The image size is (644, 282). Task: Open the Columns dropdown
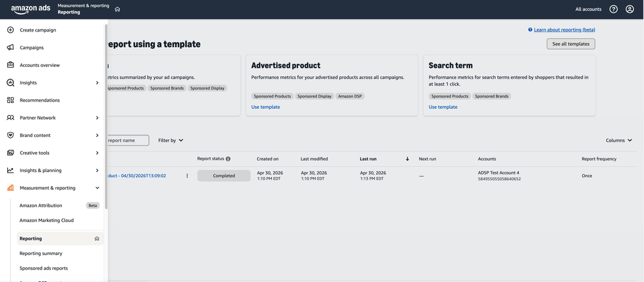[619, 140]
